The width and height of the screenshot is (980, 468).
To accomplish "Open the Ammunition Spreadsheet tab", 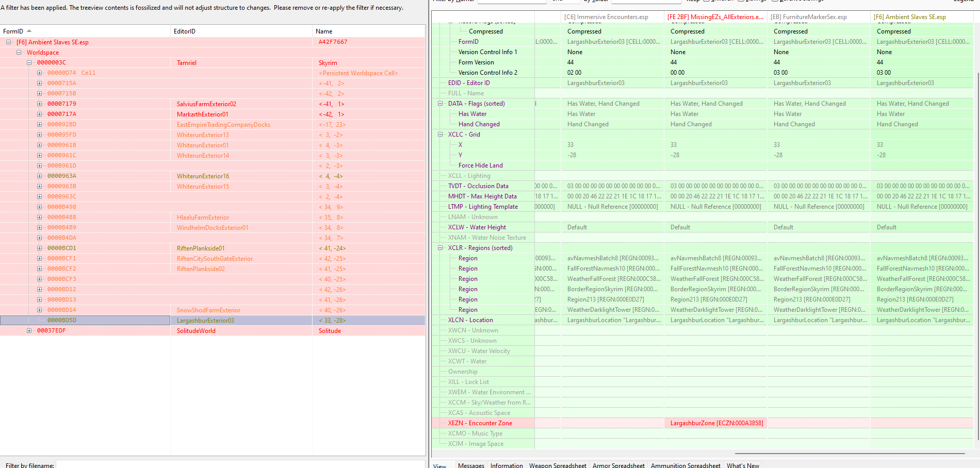I will pyautogui.click(x=685, y=465).
